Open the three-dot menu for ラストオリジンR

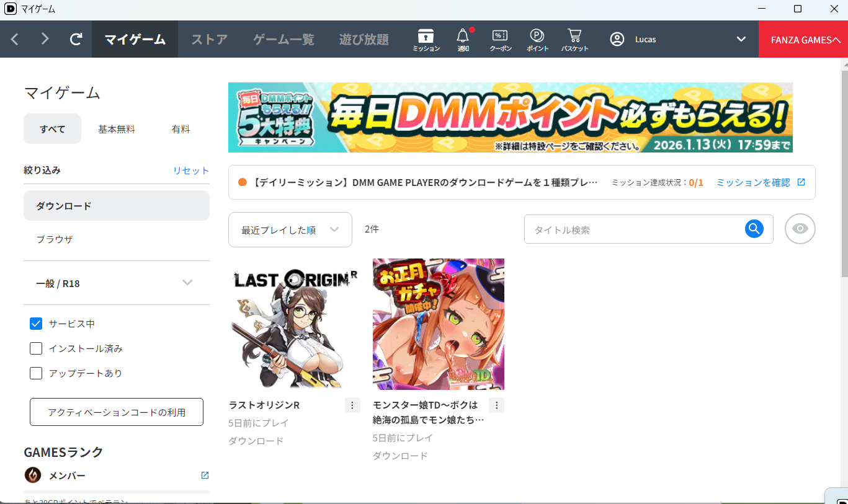coord(352,405)
